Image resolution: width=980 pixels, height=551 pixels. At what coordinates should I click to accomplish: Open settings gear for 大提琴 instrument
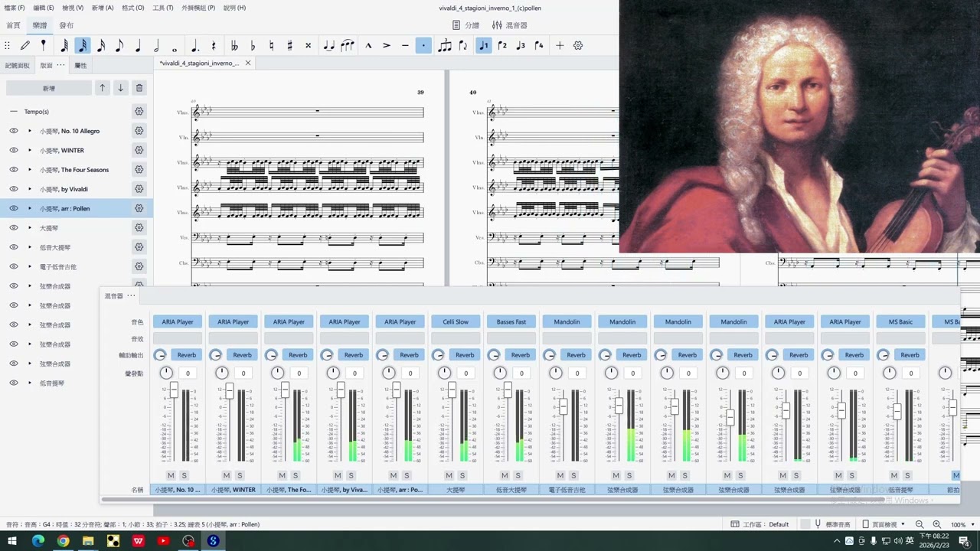point(139,228)
